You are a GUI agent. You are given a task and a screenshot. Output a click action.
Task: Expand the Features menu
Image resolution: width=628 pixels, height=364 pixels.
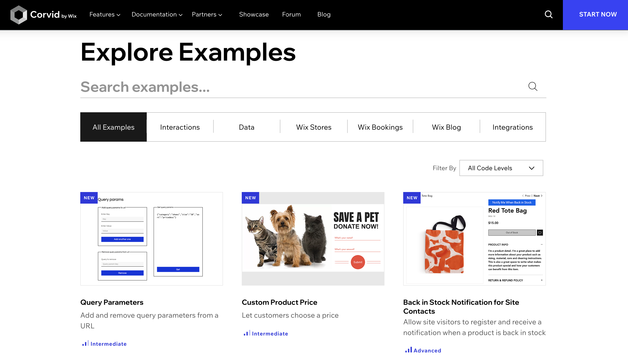[x=105, y=14]
